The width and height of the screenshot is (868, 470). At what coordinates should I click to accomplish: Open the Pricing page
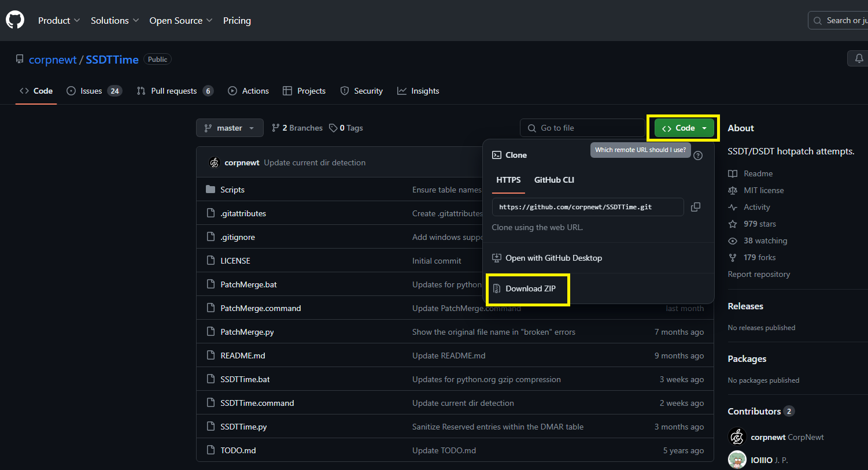[237, 20]
